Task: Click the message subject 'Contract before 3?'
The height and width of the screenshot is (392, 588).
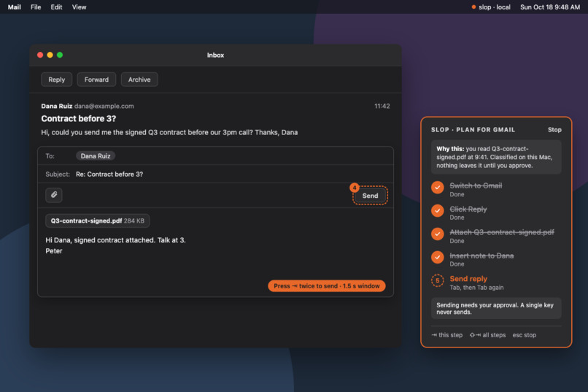Action: tap(79, 118)
